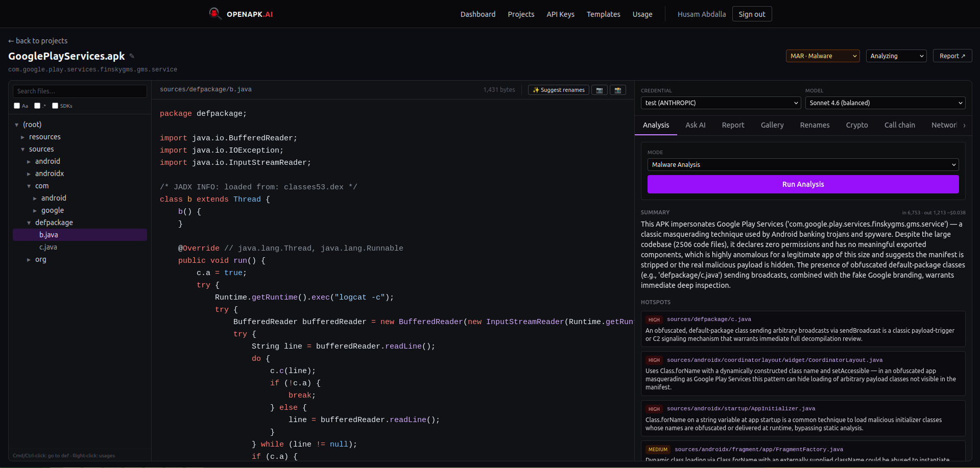This screenshot has width=980, height=468.
Task: Switch to the Renames tab
Action: tap(815, 125)
